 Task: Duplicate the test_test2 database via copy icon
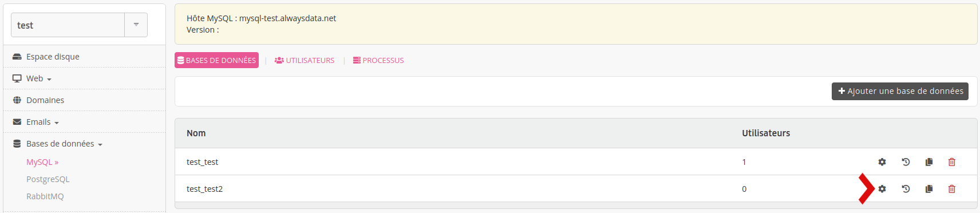point(929,189)
